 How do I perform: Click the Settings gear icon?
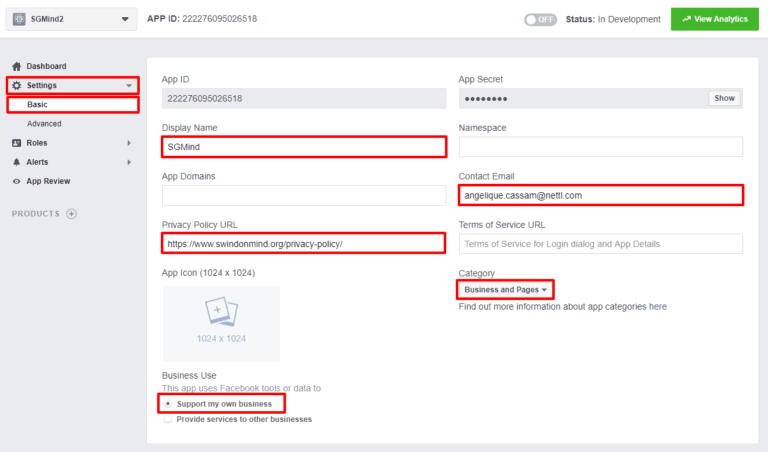pyautogui.click(x=17, y=85)
